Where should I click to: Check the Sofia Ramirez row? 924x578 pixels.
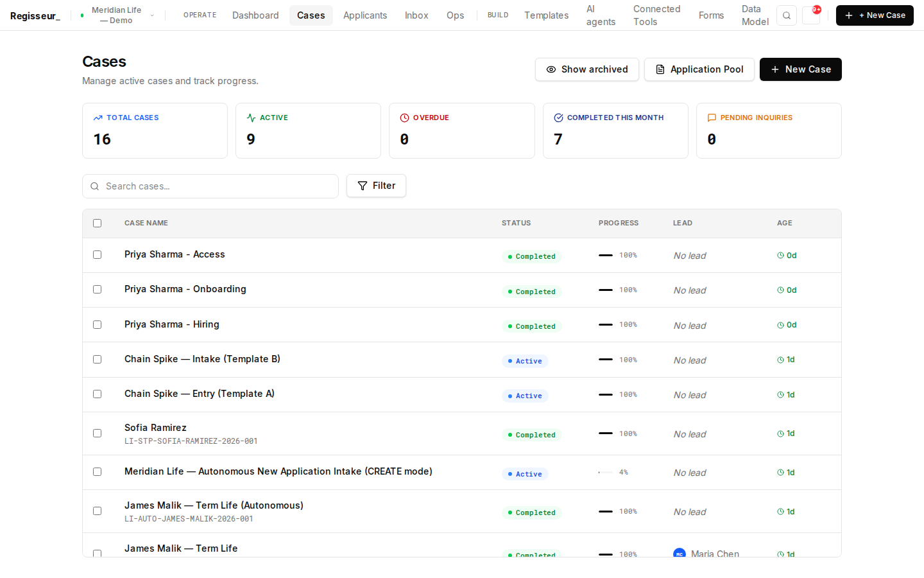pyautogui.click(x=98, y=433)
